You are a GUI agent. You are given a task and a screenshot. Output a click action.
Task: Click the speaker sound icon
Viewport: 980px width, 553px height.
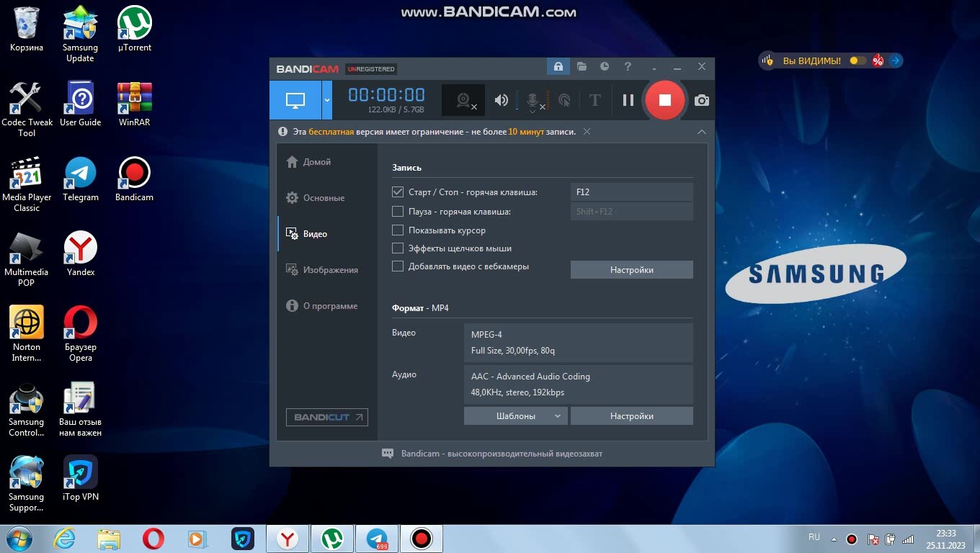point(502,100)
